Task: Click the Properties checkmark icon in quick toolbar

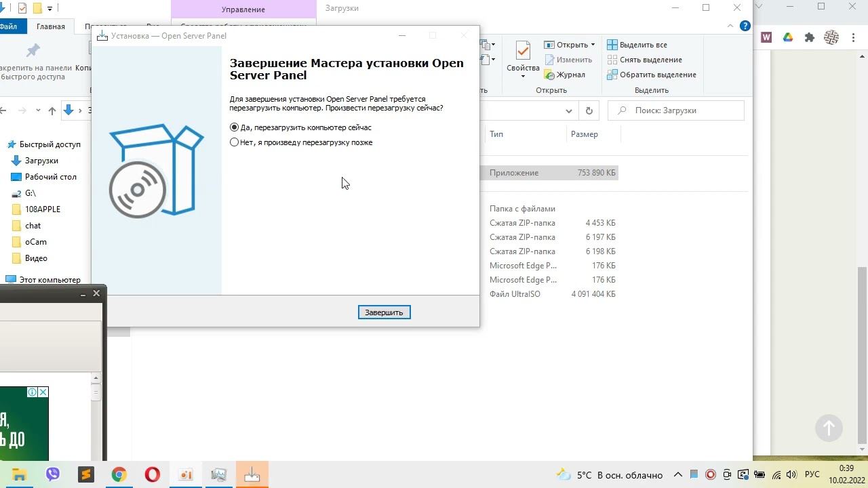Action: [x=22, y=8]
